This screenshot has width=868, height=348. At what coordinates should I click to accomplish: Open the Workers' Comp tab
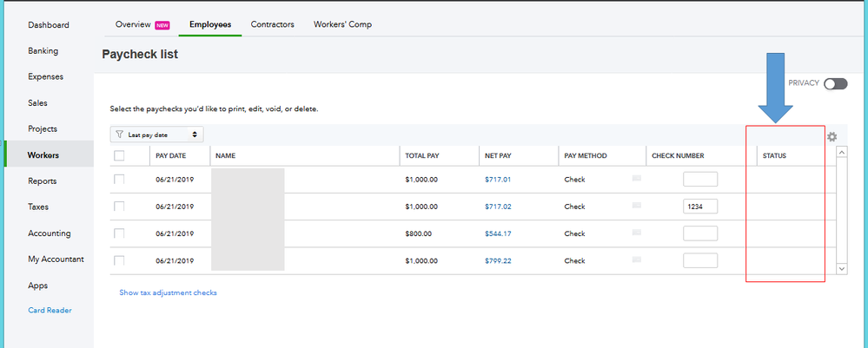[342, 24]
